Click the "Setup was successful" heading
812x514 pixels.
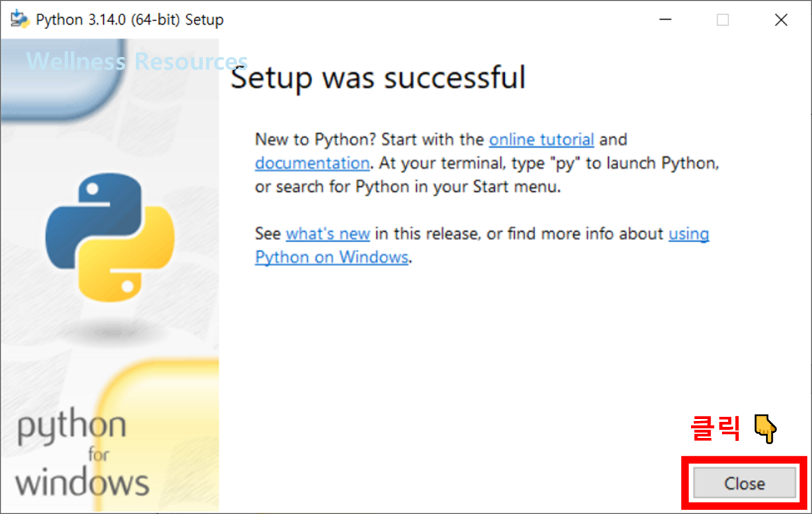[x=378, y=78]
